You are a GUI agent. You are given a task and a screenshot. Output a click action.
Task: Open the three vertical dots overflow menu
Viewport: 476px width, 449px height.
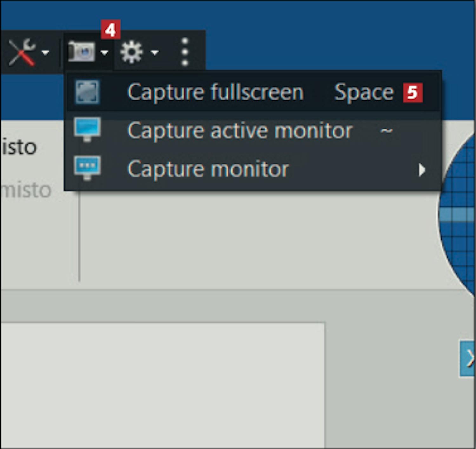coord(185,52)
